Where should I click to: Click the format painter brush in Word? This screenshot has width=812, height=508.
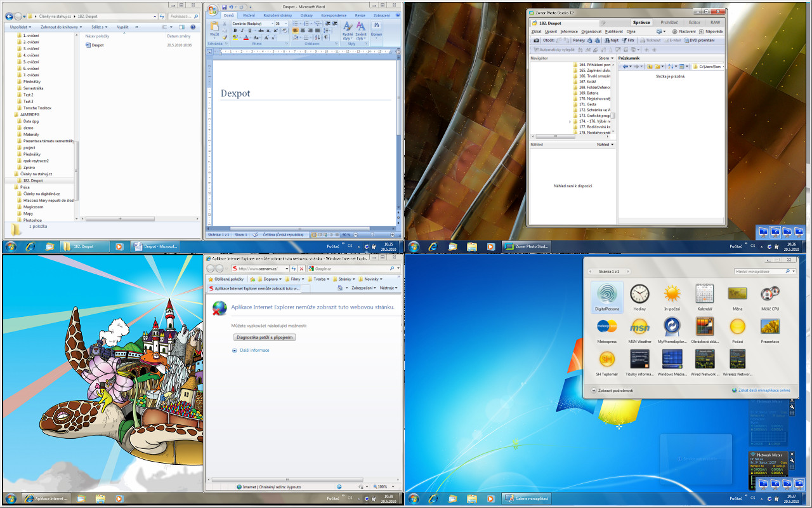(226, 38)
